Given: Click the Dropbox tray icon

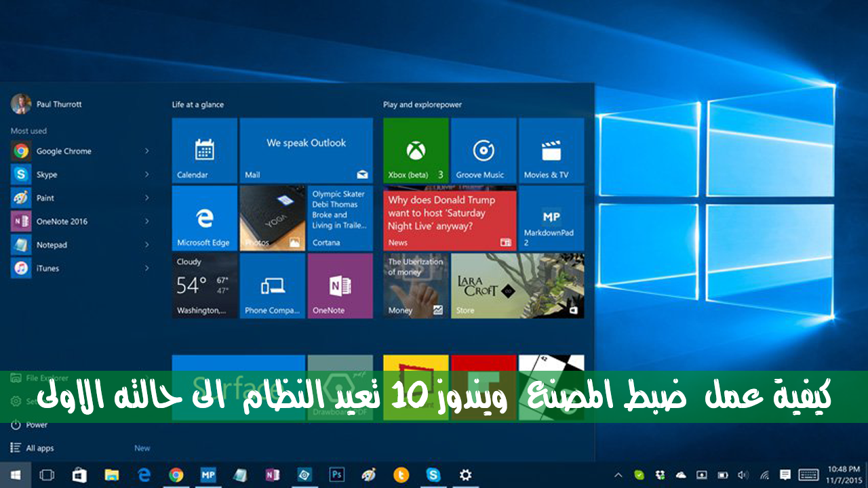Looking at the screenshot, I should pyautogui.click(x=660, y=475).
